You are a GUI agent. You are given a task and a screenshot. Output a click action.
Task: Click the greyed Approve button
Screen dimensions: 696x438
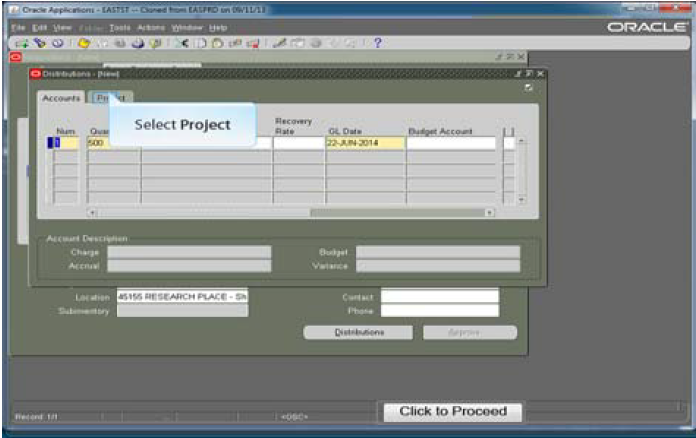click(x=470, y=332)
